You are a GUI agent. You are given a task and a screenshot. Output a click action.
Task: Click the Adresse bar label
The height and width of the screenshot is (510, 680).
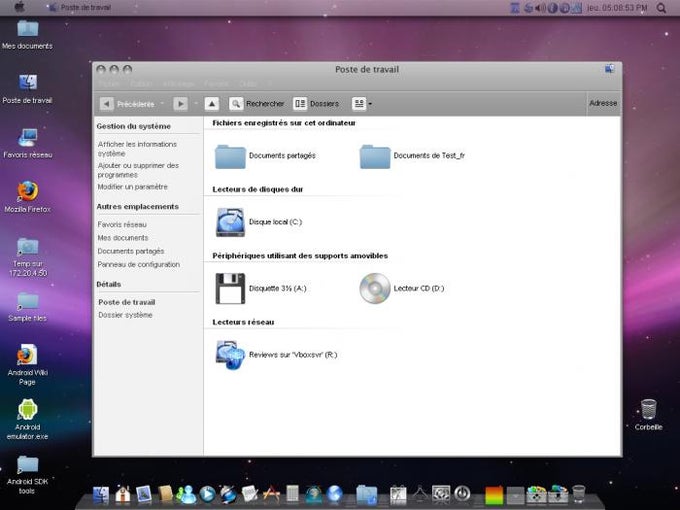(603, 103)
